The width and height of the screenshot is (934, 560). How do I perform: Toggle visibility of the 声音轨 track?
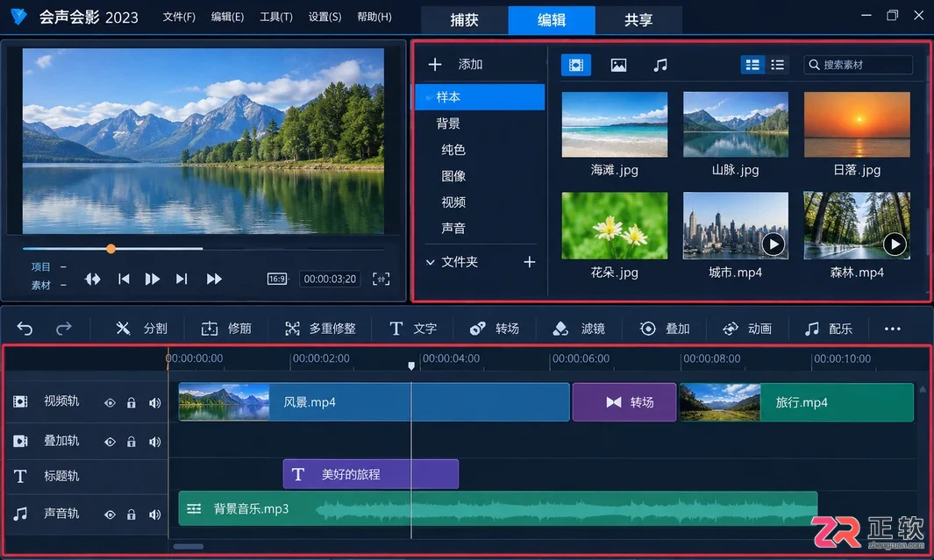pos(110,514)
